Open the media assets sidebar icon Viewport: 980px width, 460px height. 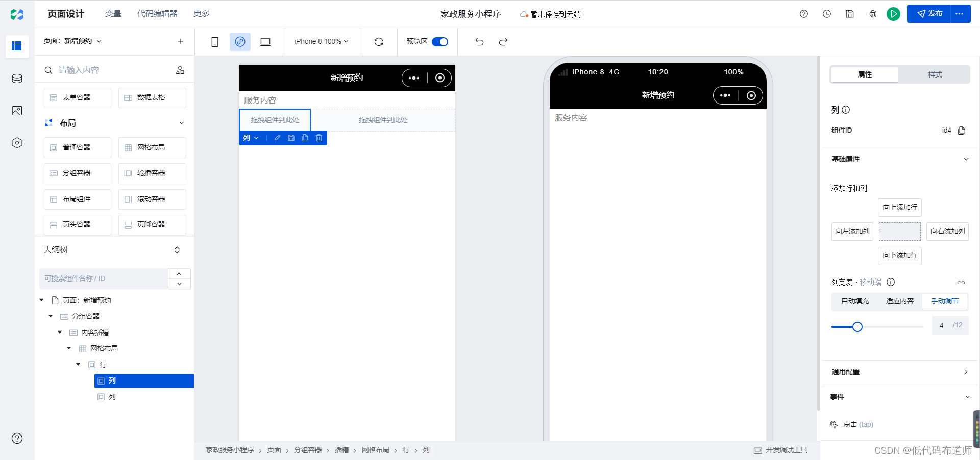(17, 111)
